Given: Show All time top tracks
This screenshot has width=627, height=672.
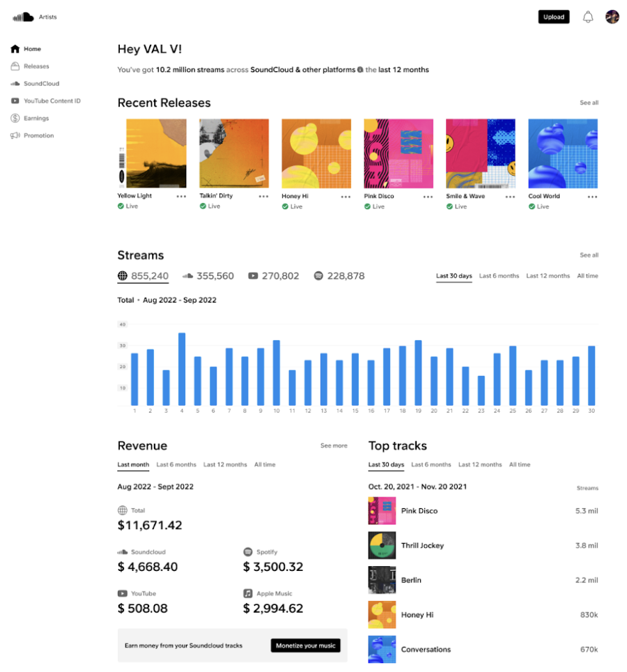Looking at the screenshot, I should [520, 464].
